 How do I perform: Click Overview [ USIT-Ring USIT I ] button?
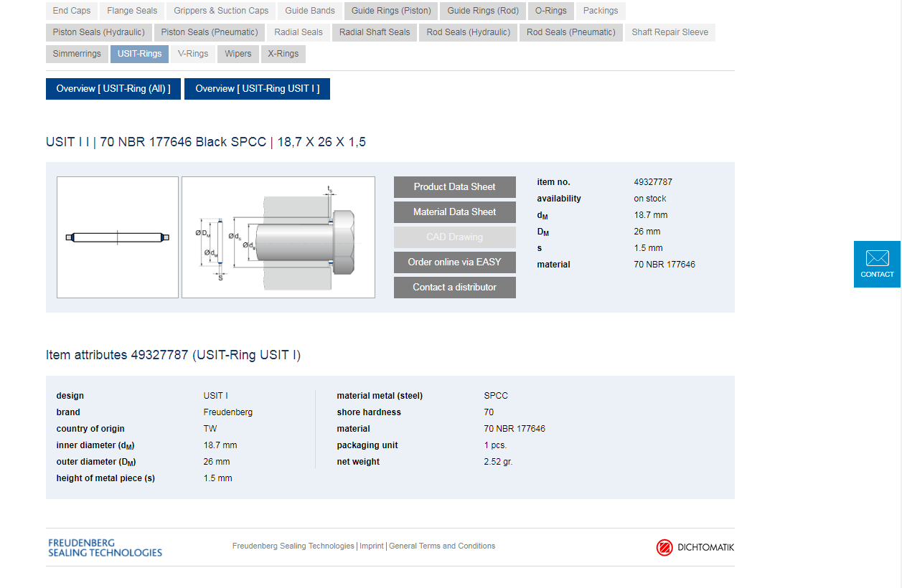tap(258, 89)
